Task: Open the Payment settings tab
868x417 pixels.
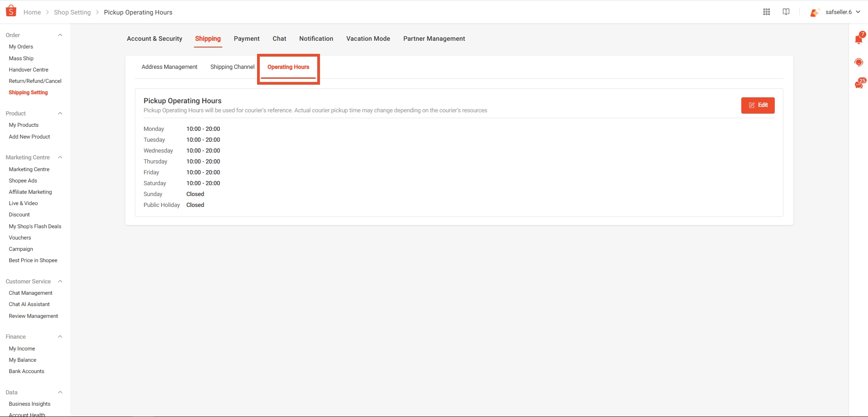Action: coord(247,38)
